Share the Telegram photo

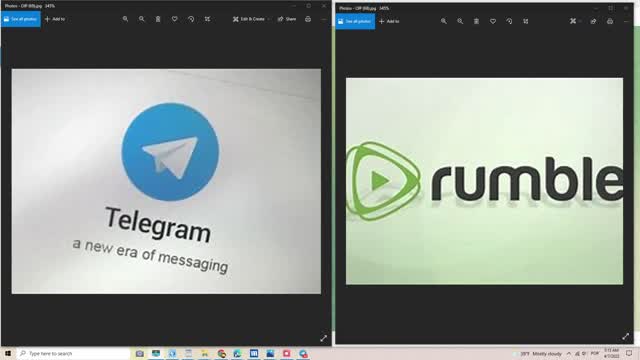(x=287, y=19)
